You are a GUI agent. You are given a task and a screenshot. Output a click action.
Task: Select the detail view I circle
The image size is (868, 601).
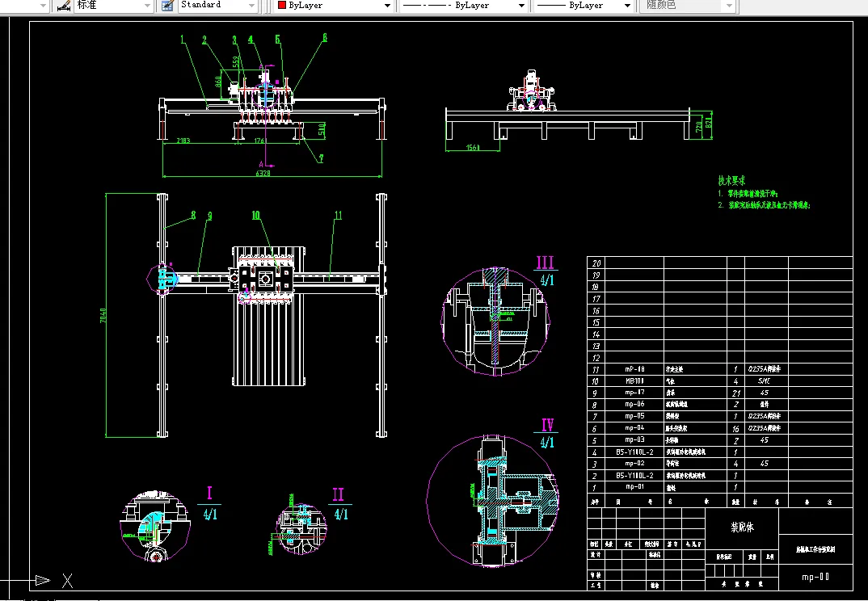pos(155,526)
